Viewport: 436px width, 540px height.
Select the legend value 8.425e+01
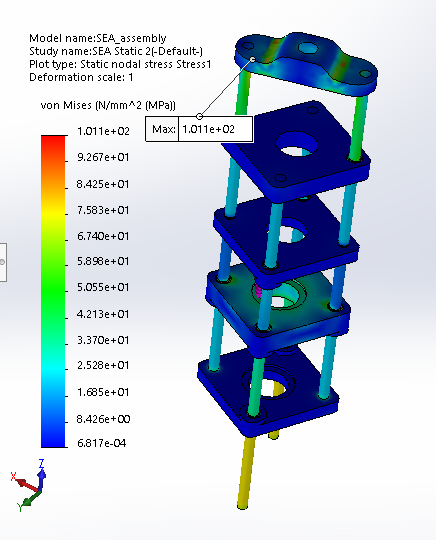pyautogui.click(x=103, y=184)
